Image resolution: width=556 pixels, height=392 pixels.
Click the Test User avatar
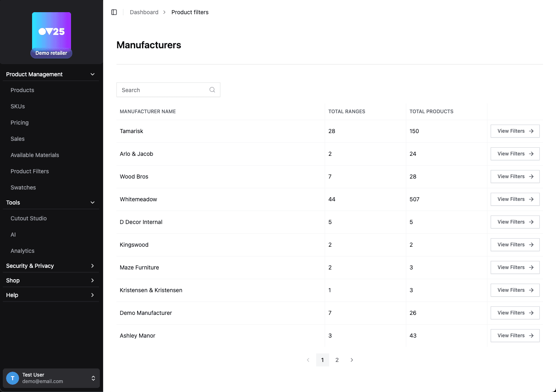click(x=12, y=378)
